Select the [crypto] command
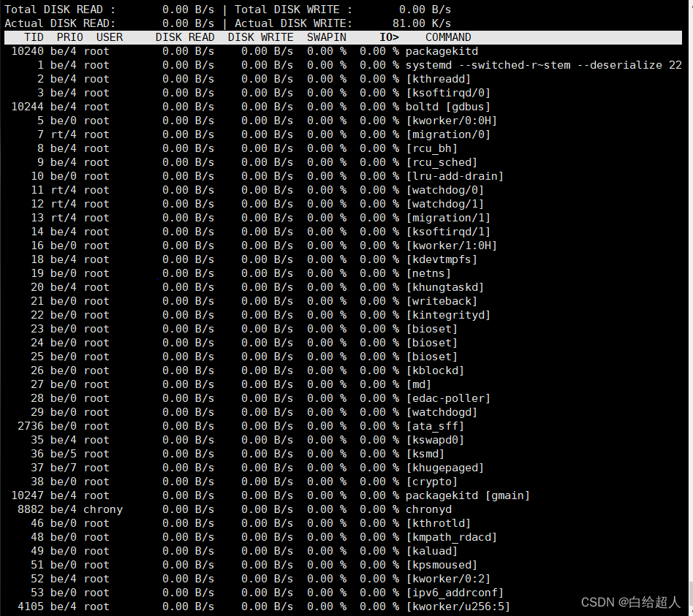The width and height of the screenshot is (693, 616). pyautogui.click(x=432, y=482)
